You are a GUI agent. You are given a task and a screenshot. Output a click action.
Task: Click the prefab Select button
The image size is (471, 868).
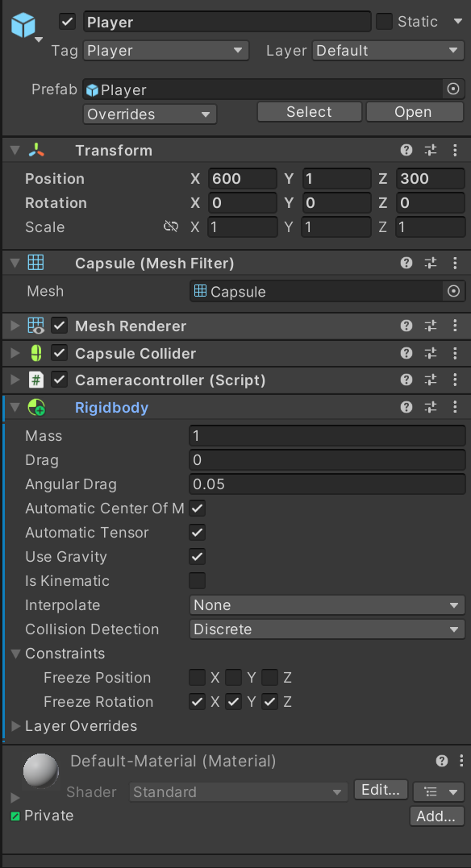pyautogui.click(x=309, y=112)
